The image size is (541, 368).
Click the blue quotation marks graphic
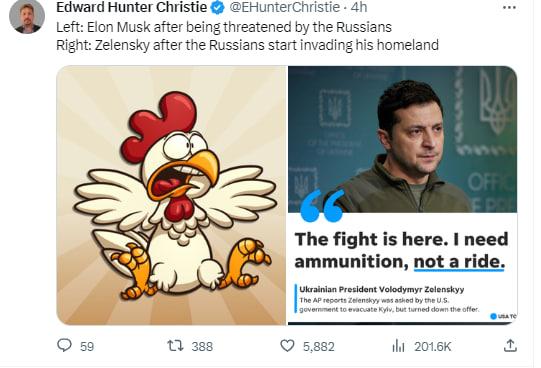pyautogui.click(x=322, y=205)
